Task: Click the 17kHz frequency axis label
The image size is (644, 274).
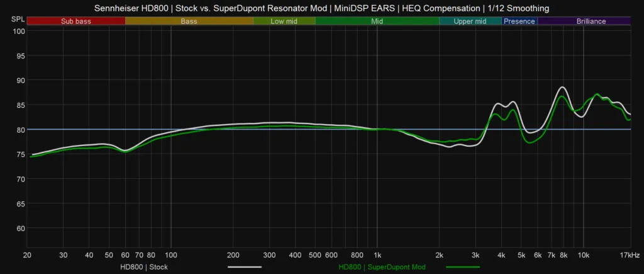Action: point(629,256)
